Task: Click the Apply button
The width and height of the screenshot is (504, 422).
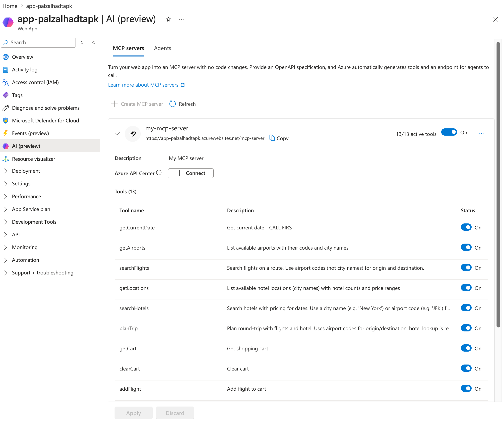Action: tap(133, 413)
